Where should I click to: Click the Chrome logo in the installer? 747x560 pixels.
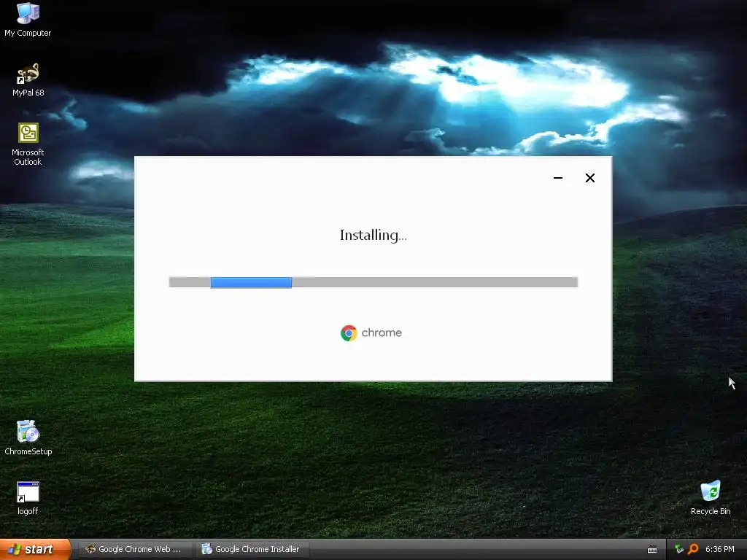point(349,332)
